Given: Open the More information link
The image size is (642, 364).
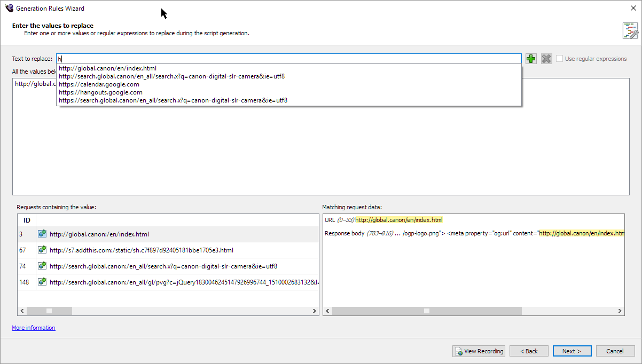Looking at the screenshot, I should click(x=34, y=328).
